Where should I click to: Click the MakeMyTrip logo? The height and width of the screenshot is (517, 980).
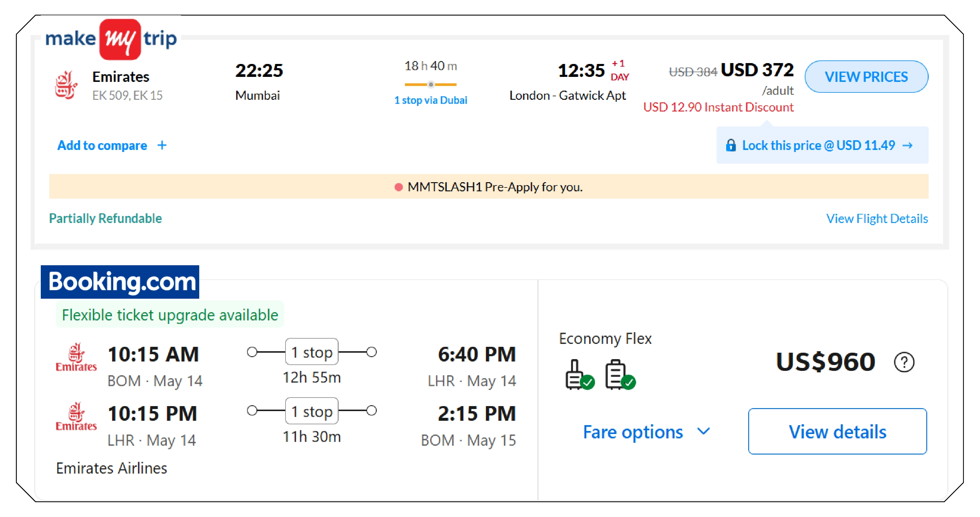[x=111, y=38]
